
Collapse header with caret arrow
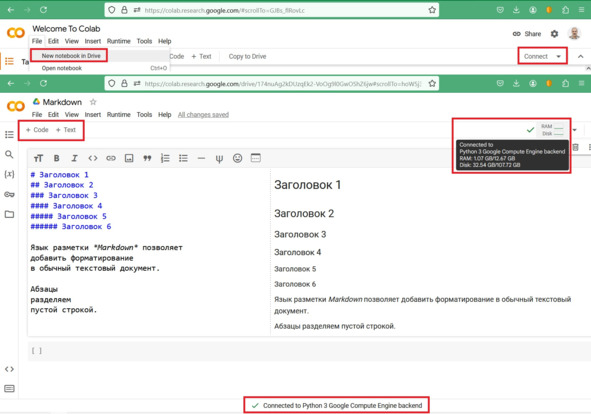580,57
